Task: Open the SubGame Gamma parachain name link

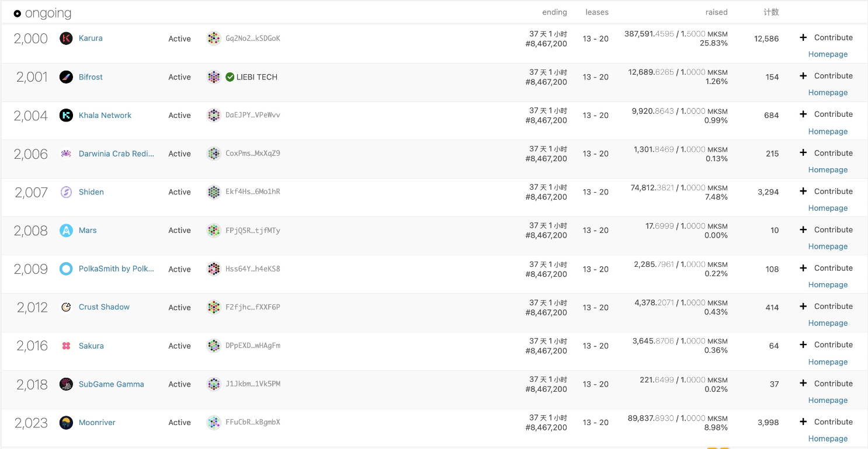Action: (x=111, y=384)
